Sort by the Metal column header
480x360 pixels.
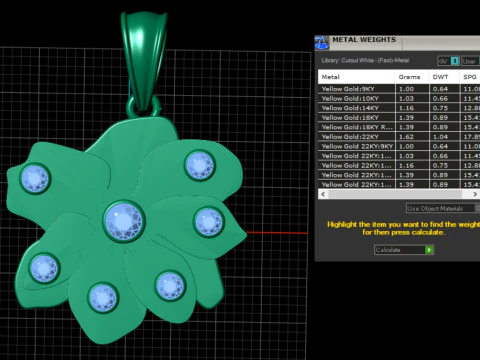(357, 77)
